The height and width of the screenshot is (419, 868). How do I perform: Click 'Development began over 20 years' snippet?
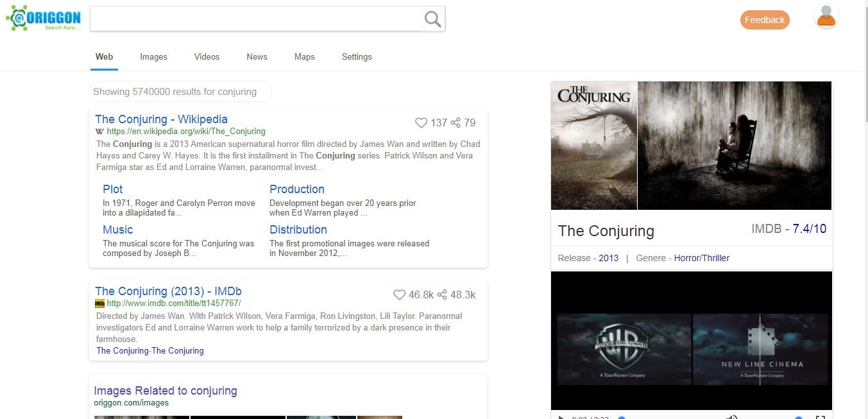[343, 208]
